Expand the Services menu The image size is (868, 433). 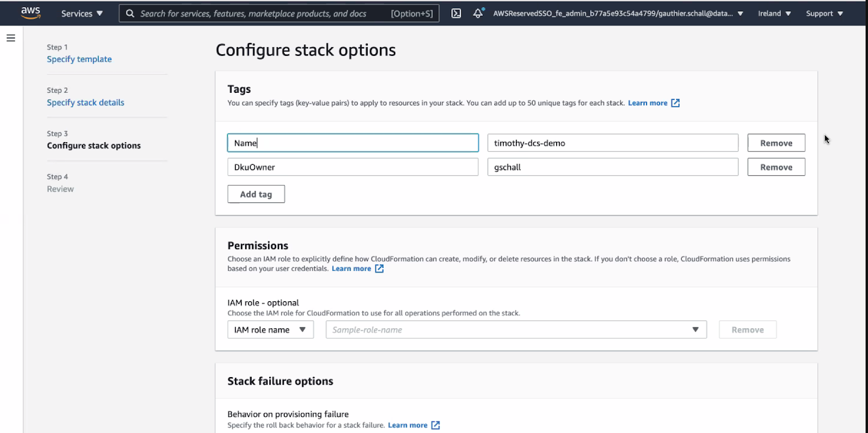(81, 14)
